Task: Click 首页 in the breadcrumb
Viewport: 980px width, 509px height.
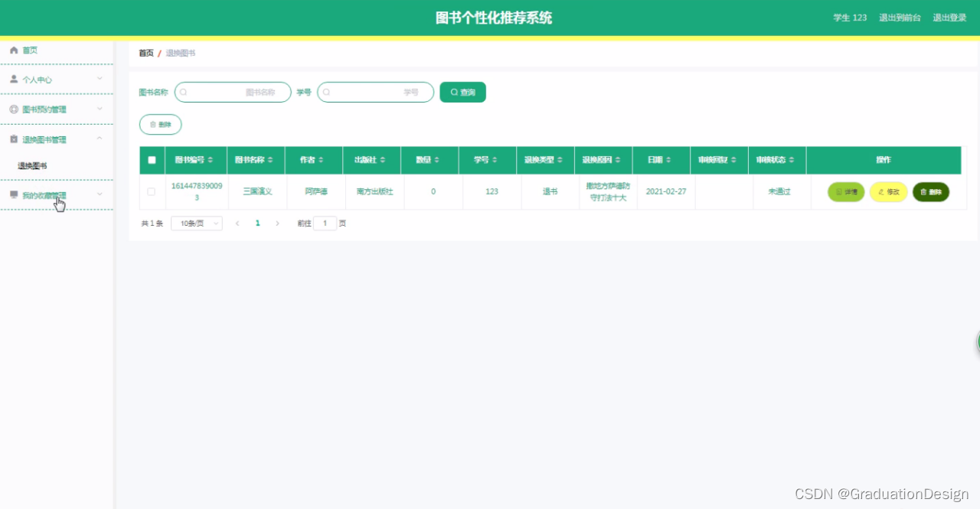Action: point(145,53)
